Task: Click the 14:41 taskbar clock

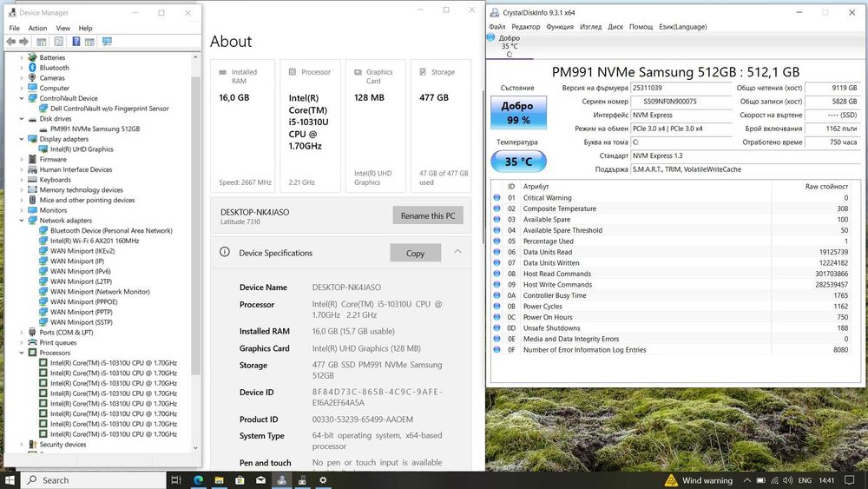Action: [826, 480]
